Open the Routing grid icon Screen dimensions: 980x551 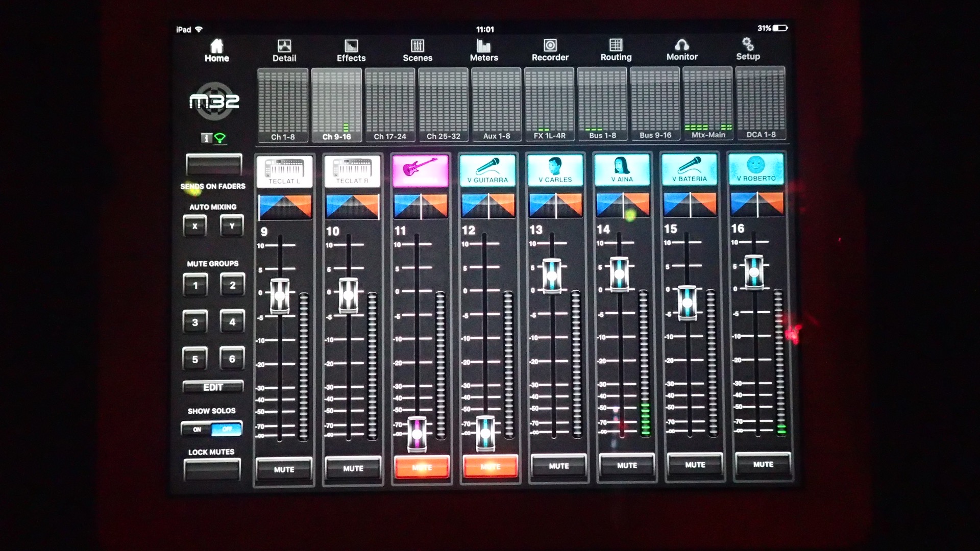click(616, 45)
